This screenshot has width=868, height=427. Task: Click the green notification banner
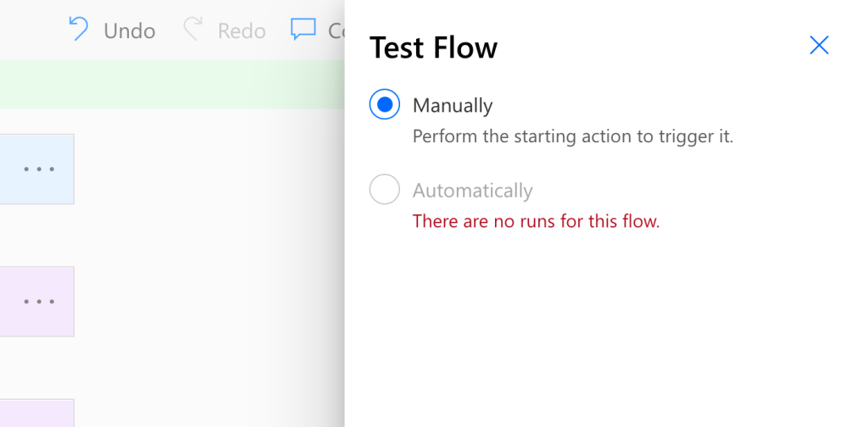click(x=170, y=84)
